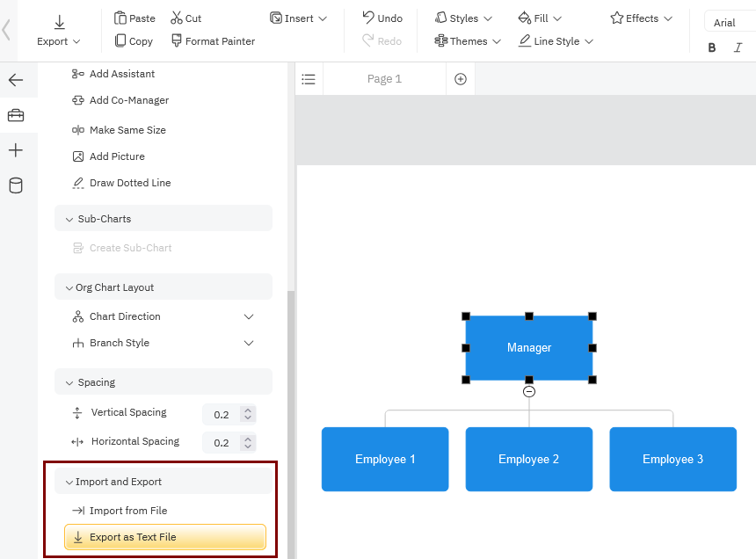Open the Export dropdown
The image size is (756, 559).
point(59,41)
